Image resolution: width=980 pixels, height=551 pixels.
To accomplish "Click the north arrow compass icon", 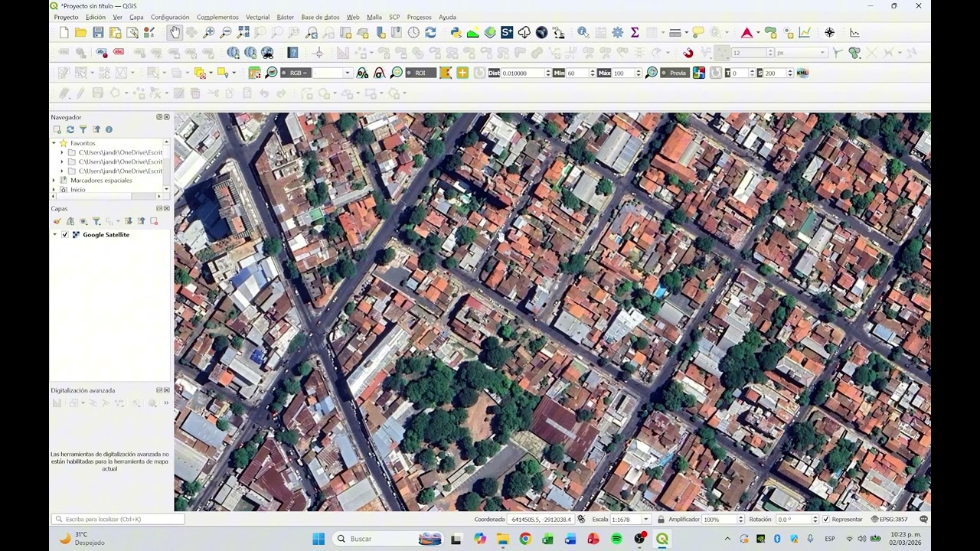I will [829, 32].
